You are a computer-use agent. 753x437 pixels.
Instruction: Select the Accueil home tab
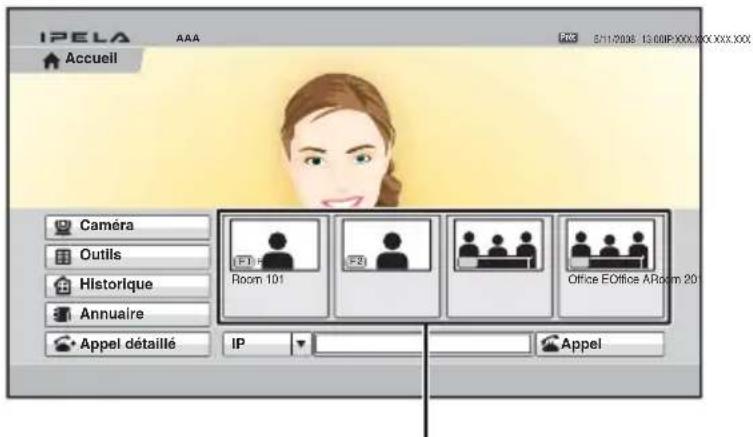(x=77, y=60)
